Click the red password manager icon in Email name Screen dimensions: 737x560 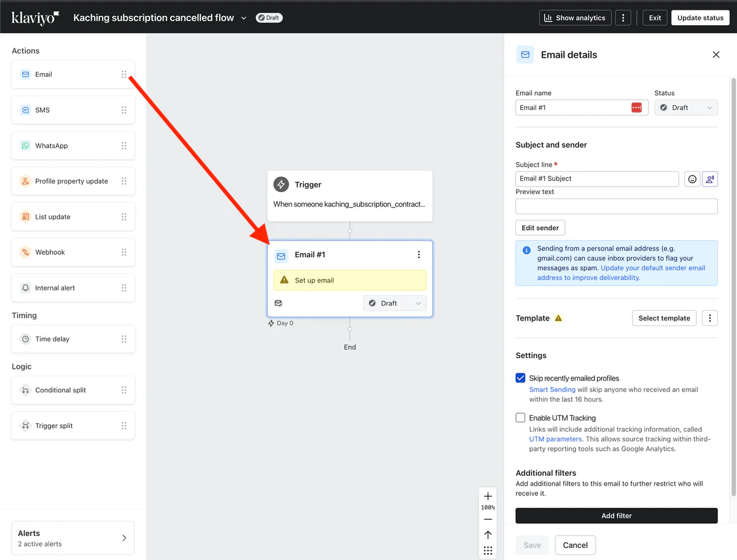[x=636, y=107]
